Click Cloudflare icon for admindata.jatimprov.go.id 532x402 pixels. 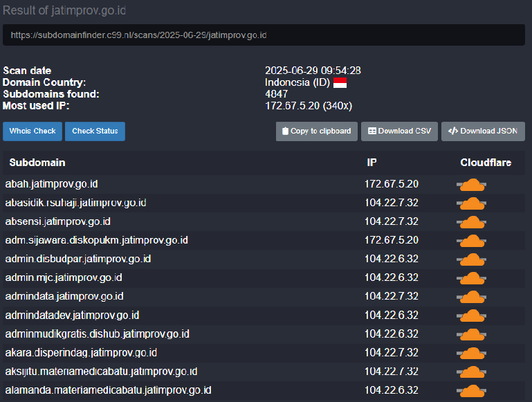[x=472, y=297]
